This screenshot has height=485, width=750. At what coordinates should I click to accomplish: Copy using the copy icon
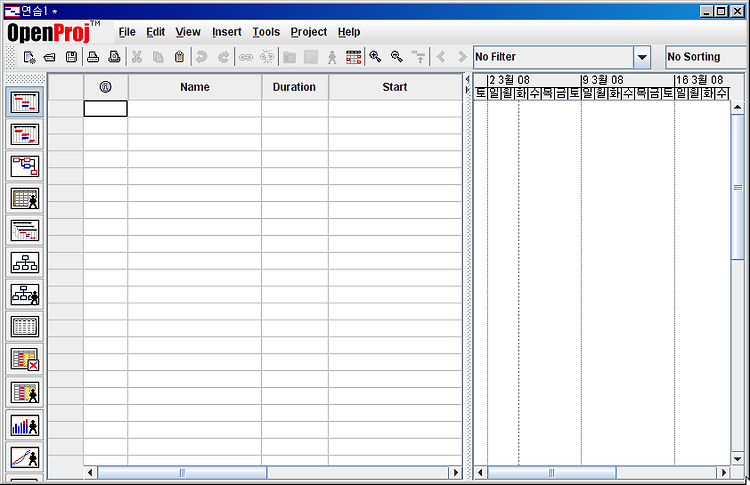click(x=158, y=57)
